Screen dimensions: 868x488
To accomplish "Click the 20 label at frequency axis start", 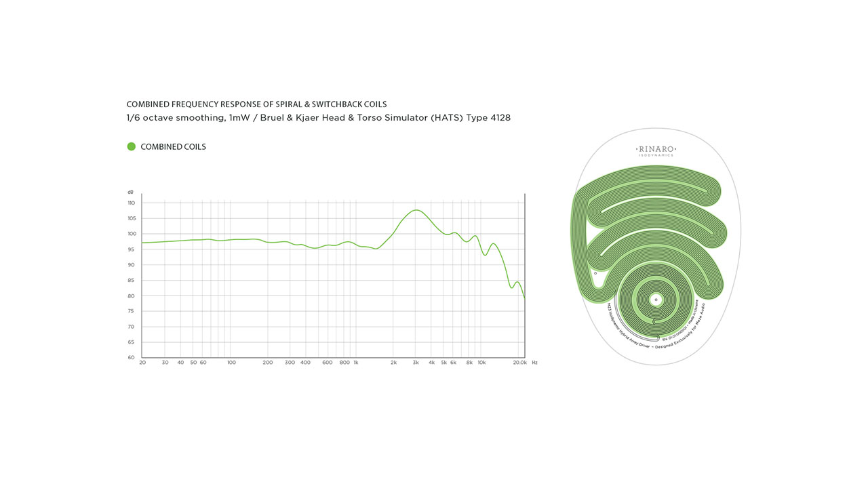I will point(142,363).
